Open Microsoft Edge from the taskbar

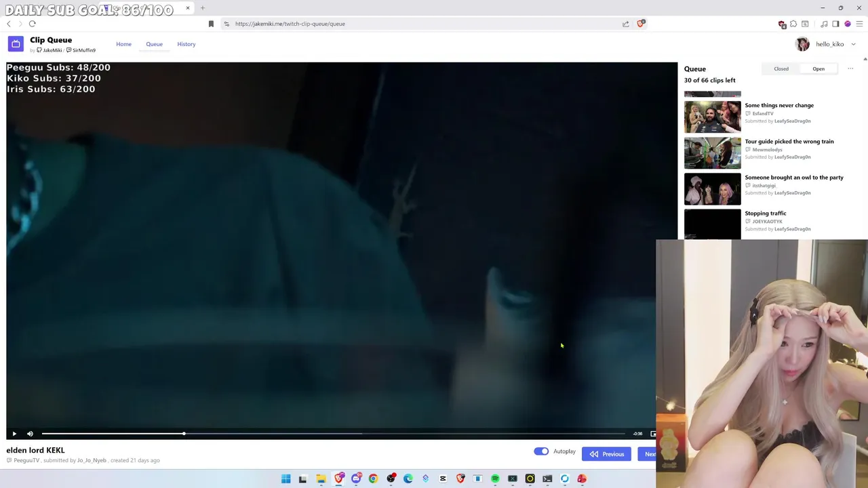point(408,479)
